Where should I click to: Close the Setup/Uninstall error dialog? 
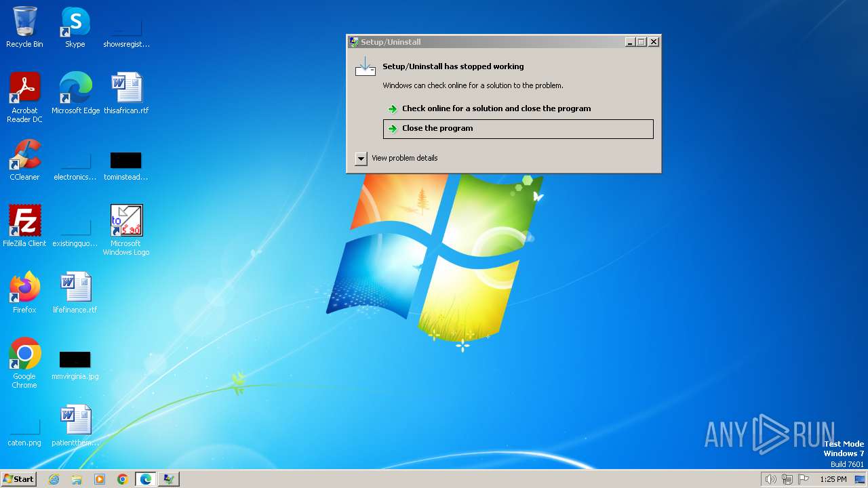[x=654, y=42]
